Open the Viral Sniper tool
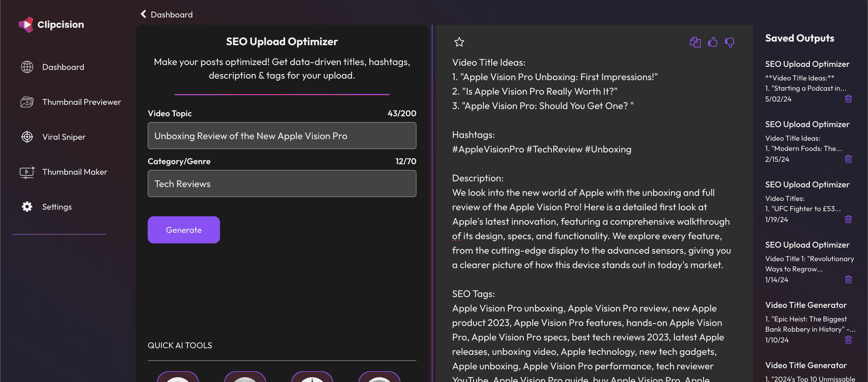Viewport: 868px width, 382px height. point(64,137)
